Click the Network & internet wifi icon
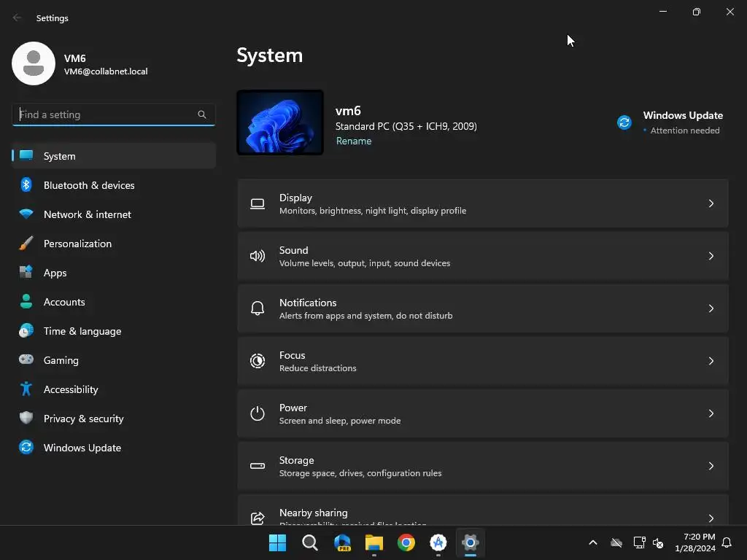This screenshot has width=747, height=560. 26,214
